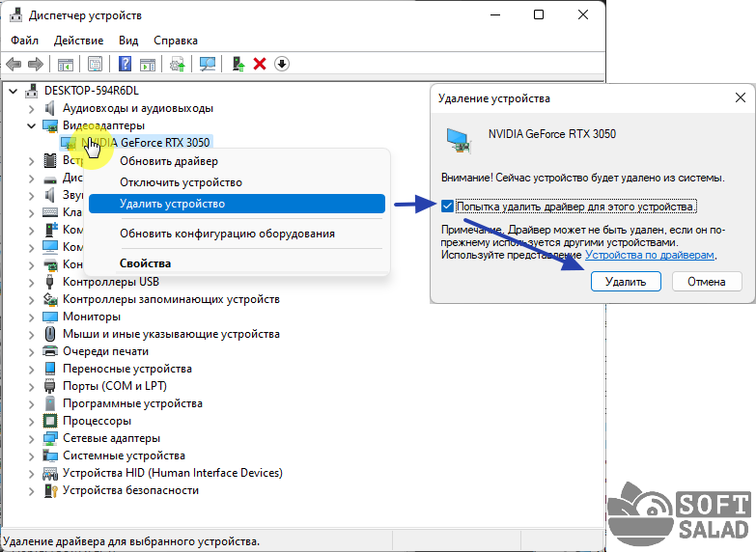
Task: Select Переносные устройства tree row
Action: click(127, 369)
